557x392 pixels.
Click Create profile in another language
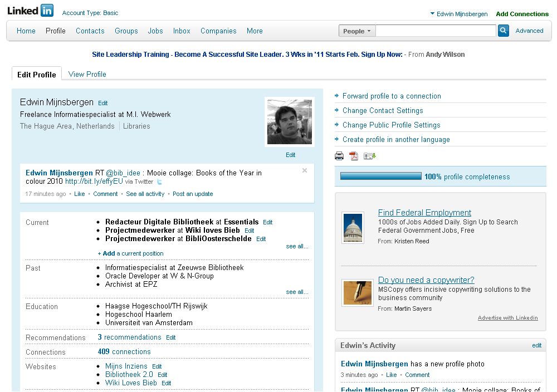tap(396, 140)
